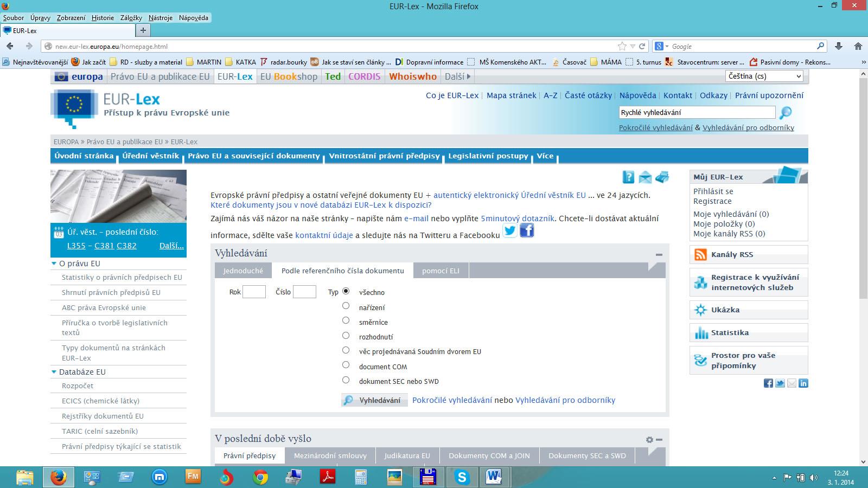The image size is (868, 488).
Task: Open a new tab with the plus button
Action: point(143,30)
